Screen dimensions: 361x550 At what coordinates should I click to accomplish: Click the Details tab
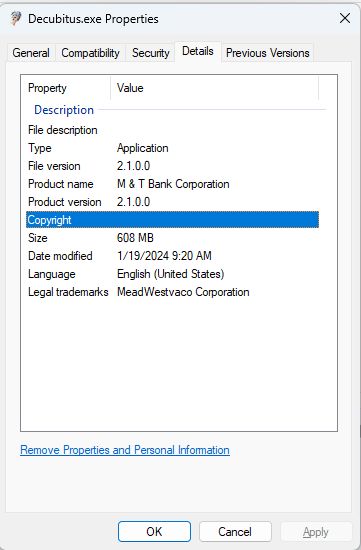(x=198, y=52)
